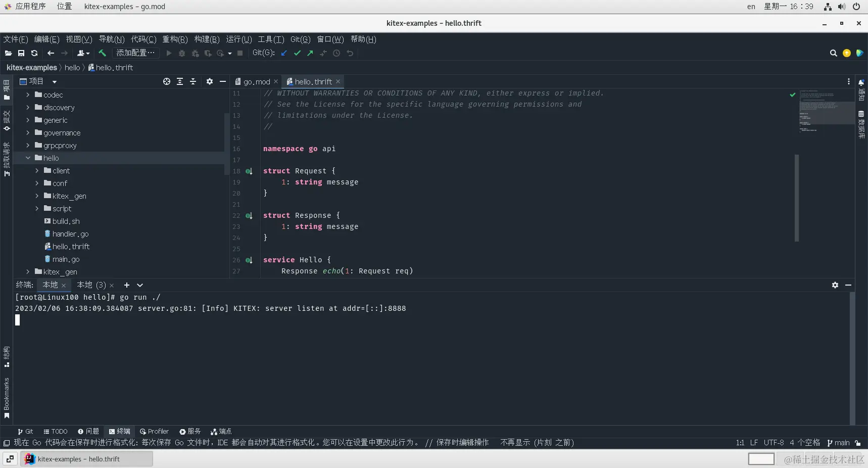
Task: Toggle the Profiler tool window
Action: [x=155, y=432]
